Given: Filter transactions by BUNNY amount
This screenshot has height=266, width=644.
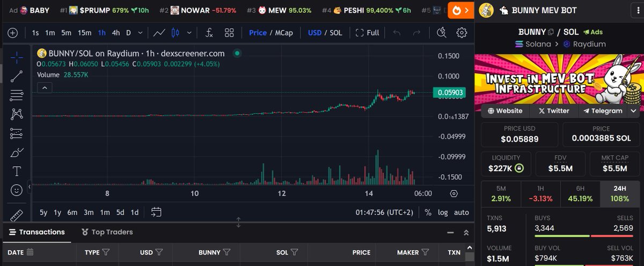Looking at the screenshot, I should point(227,252).
